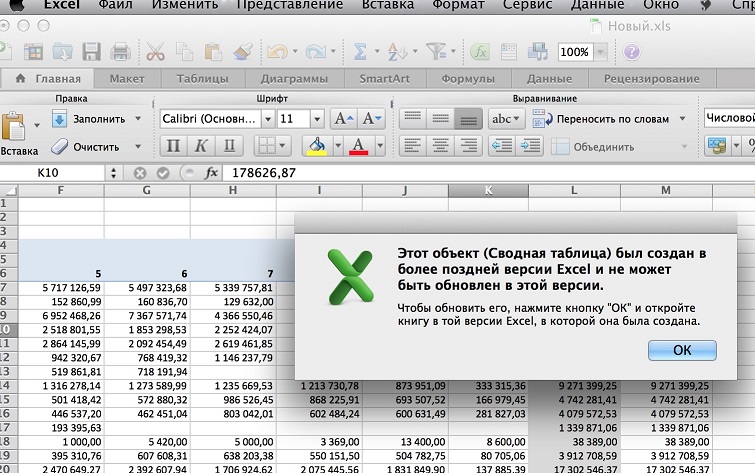Click the Format Painter brush icon
This screenshot has height=473, width=755.
click(243, 52)
